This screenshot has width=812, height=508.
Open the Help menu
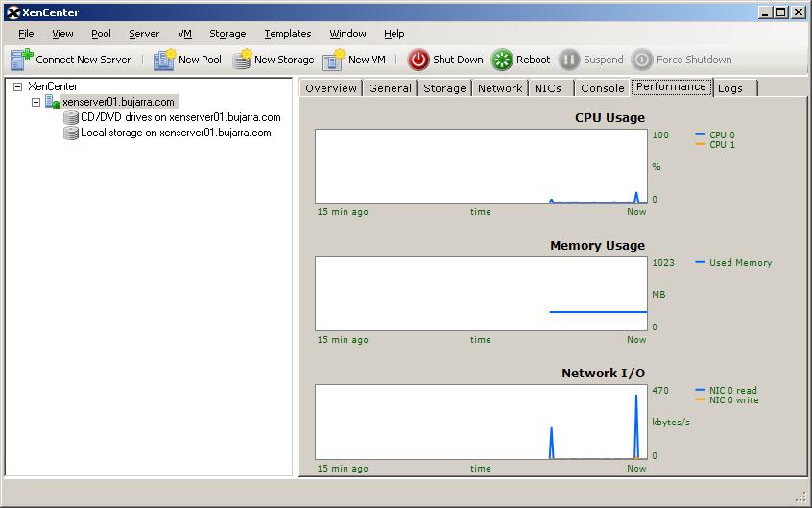coord(394,34)
